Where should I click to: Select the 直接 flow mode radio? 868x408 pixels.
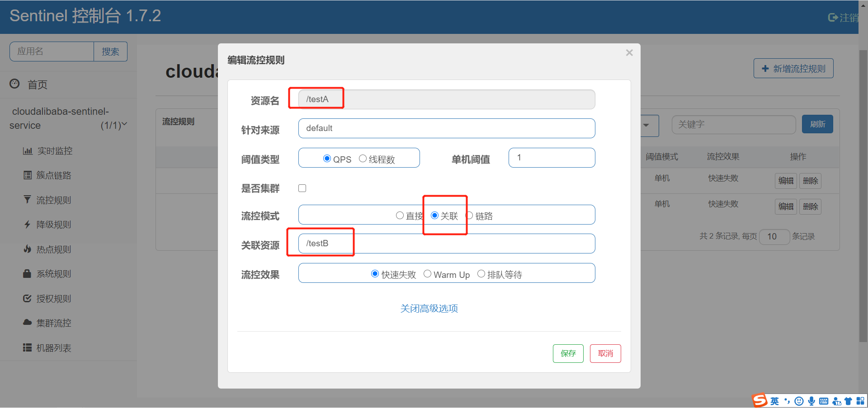tap(400, 216)
